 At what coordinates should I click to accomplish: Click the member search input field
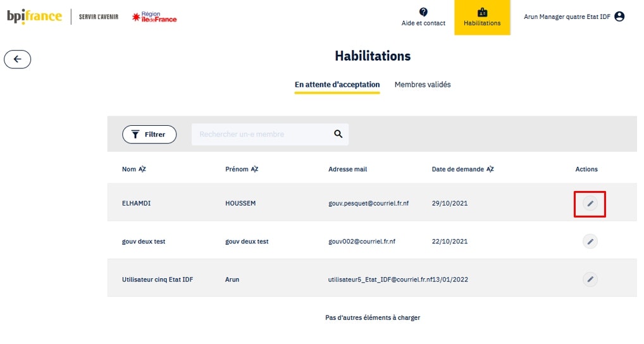click(x=263, y=134)
